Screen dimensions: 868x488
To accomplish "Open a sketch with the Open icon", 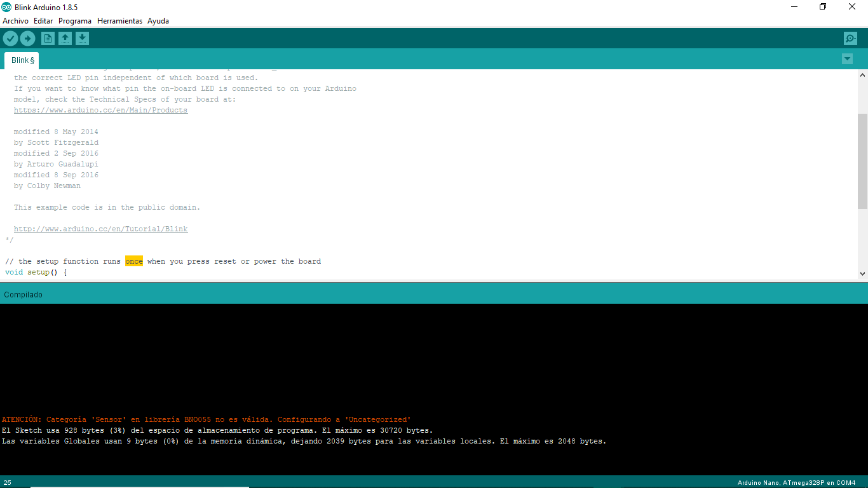I will pyautogui.click(x=65, y=39).
